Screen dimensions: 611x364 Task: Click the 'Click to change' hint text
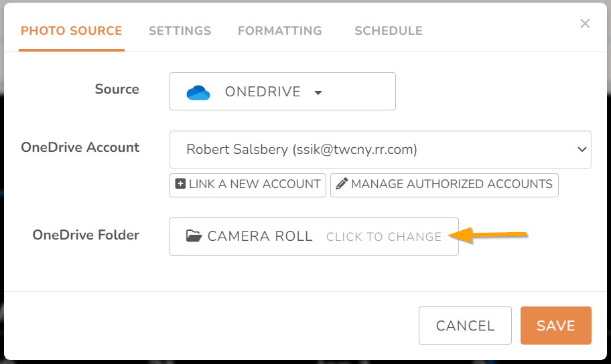click(384, 237)
